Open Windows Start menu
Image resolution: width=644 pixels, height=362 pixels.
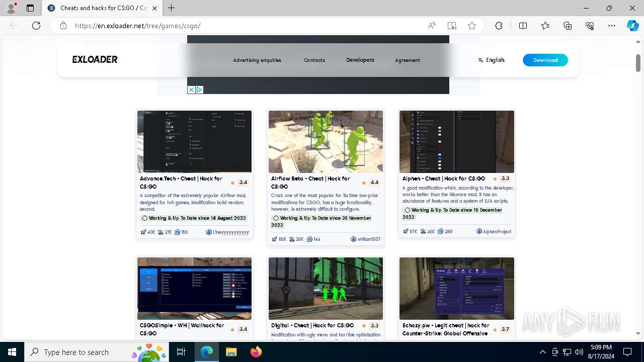point(12,352)
